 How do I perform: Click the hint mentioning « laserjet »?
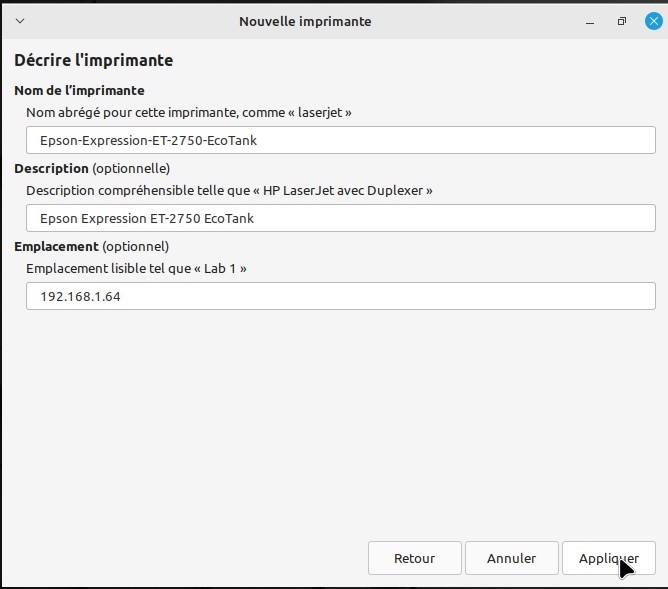[x=189, y=112]
